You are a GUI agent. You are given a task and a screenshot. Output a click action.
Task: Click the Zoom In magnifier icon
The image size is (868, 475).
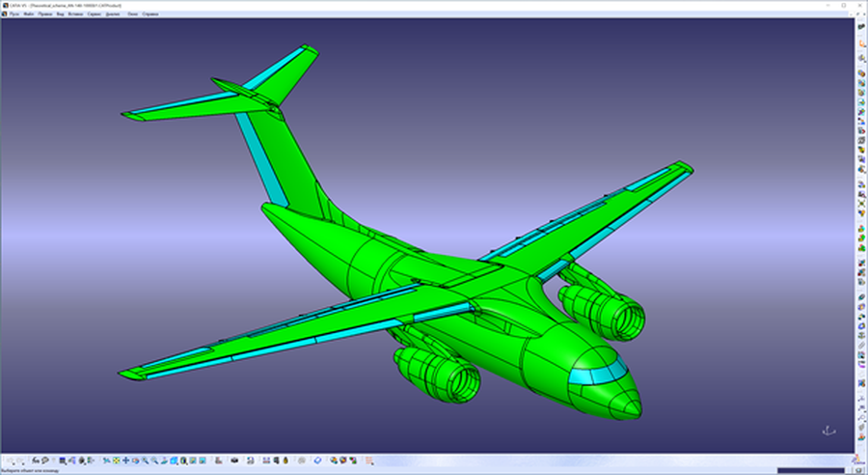[x=145, y=460]
